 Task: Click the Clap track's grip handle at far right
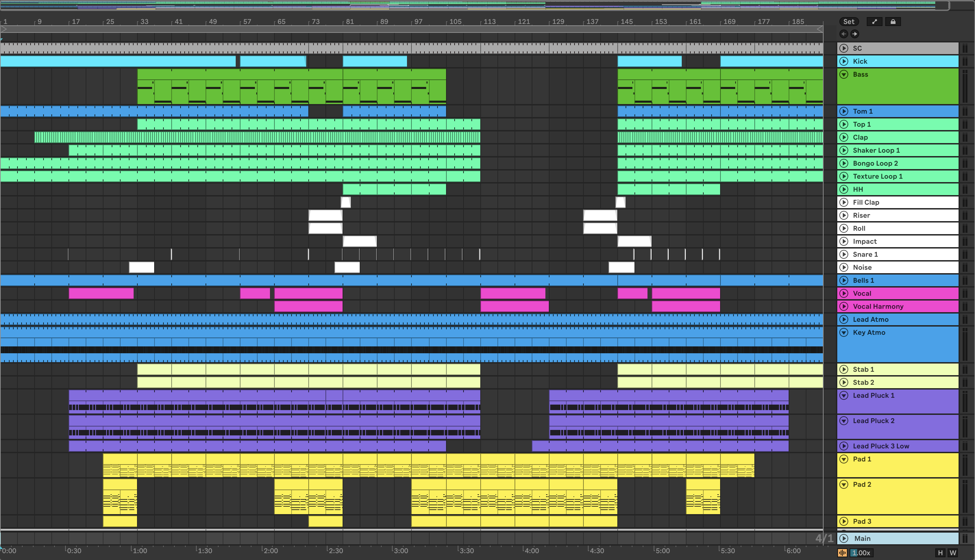tap(965, 137)
